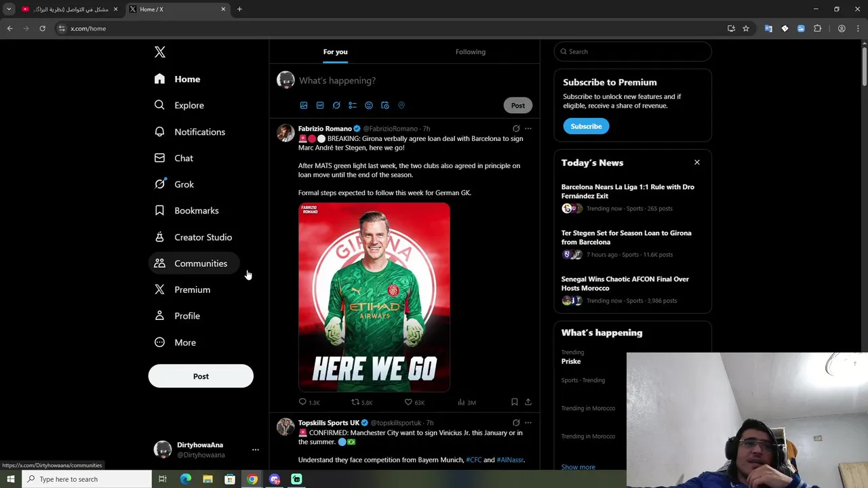The width and height of the screenshot is (868, 488).
Task: Reload the page
Action: point(42,28)
